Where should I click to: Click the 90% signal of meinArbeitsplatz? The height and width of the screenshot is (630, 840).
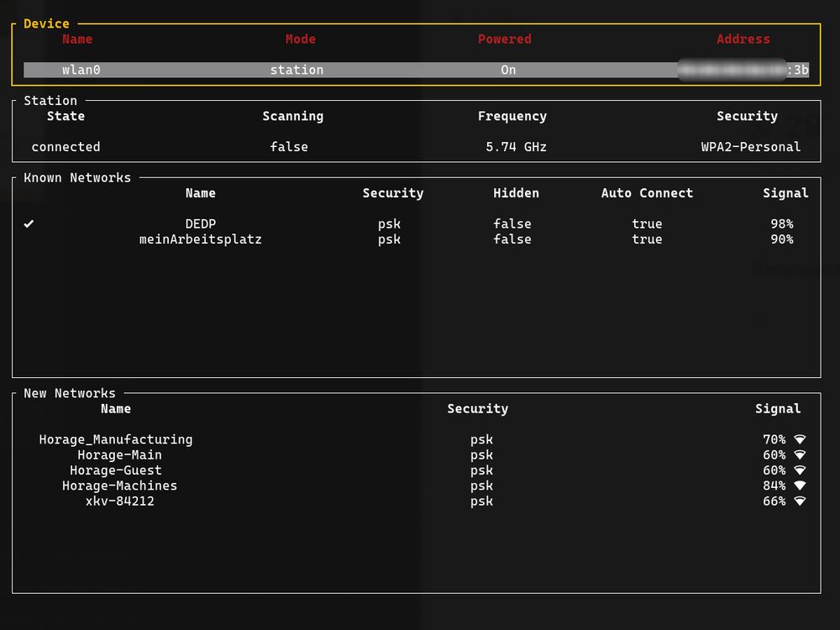pyautogui.click(x=782, y=239)
